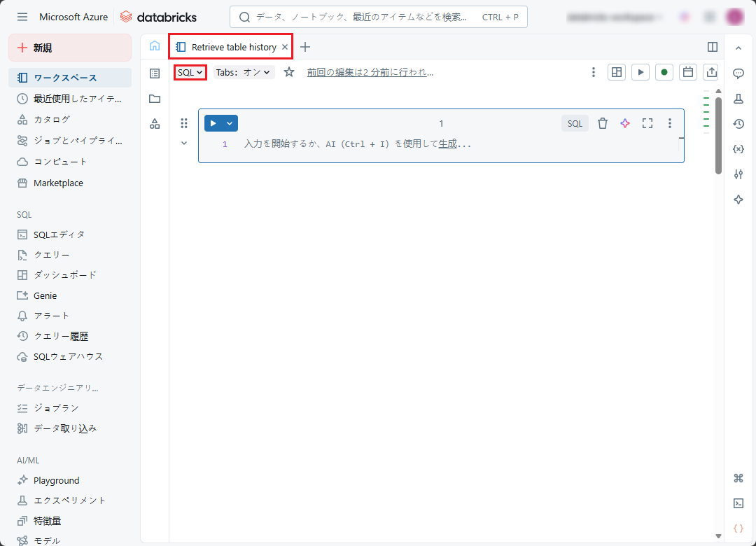
Task: Open the comments panel icon
Action: pyautogui.click(x=738, y=73)
